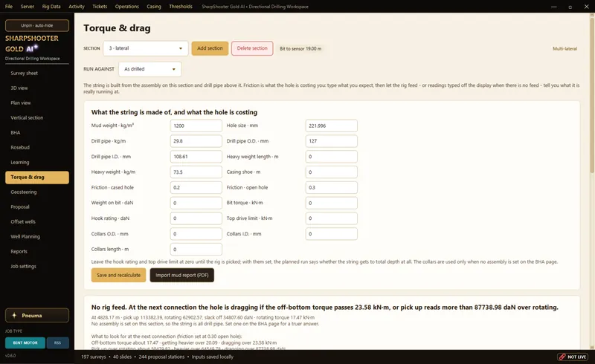Viewport: 595px width, 364px height.
Task: Go to Survey sheet page
Action: tap(37, 74)
